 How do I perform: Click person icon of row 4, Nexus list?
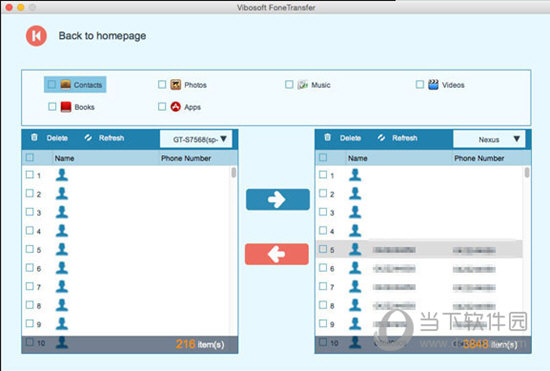coord(355,230)
